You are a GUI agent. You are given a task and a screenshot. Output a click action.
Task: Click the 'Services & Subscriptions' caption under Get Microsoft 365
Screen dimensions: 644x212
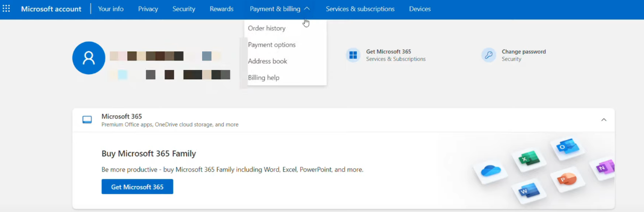tap(396, 59)
